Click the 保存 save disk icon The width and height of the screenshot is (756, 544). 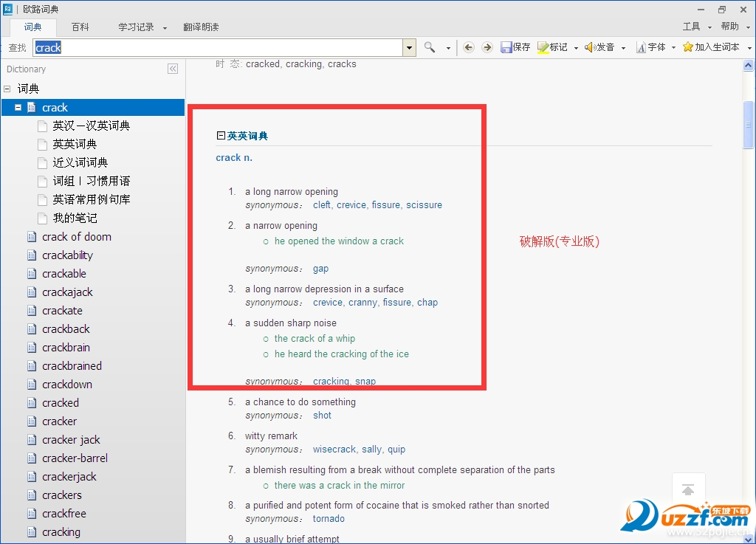[506, 47]
